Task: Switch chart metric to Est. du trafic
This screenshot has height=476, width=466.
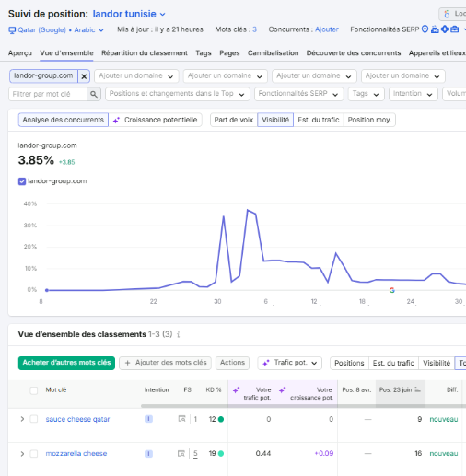Action: [319, 120]
